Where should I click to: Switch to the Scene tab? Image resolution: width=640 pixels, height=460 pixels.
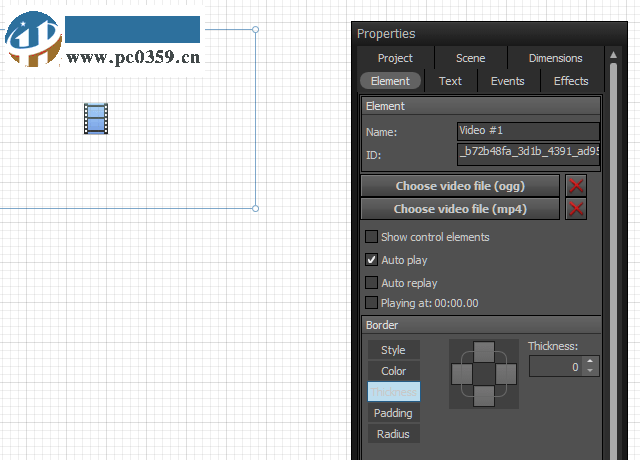coord(471,58)
